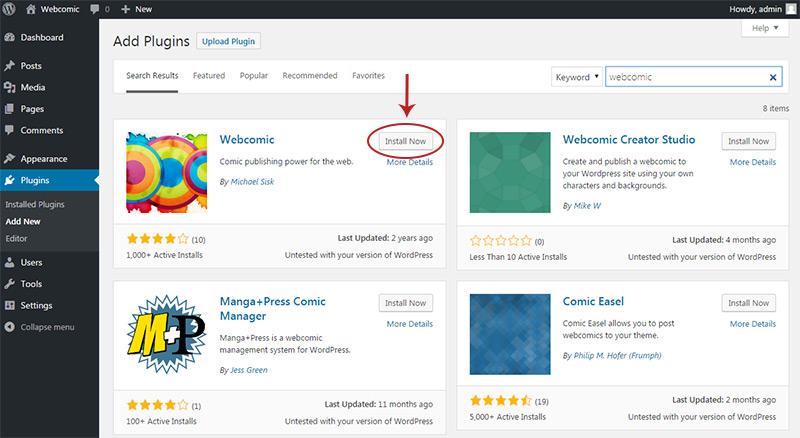Click the Dashboard gauge icon

(9, 37)
